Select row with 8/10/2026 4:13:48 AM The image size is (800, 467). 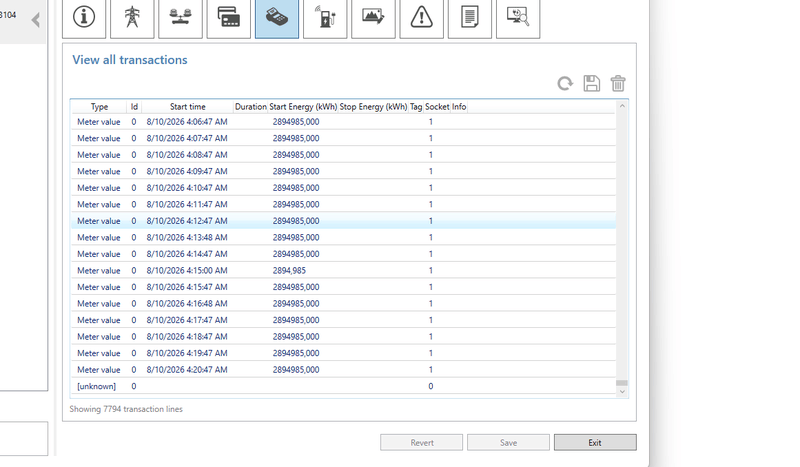click(x=343, y=237)
